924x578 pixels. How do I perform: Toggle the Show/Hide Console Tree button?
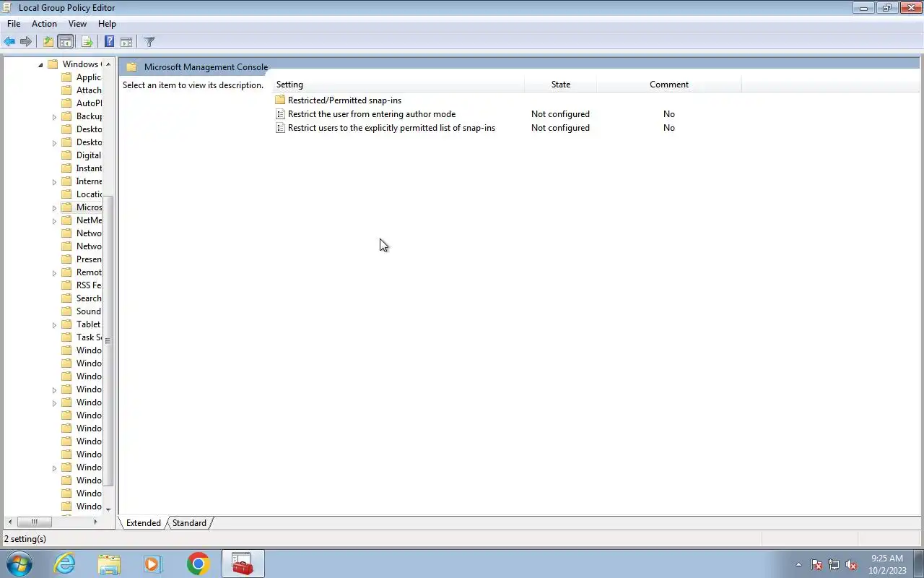65,42
